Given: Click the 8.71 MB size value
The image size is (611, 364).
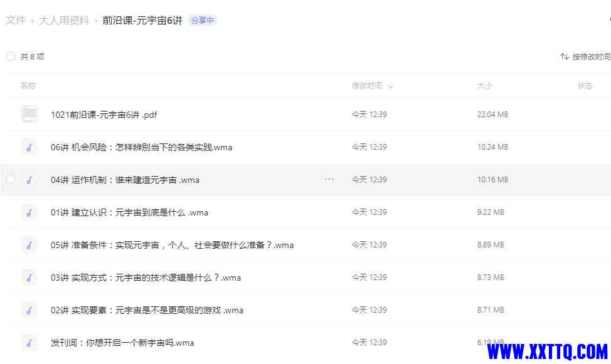Looking at the screenshot, I should [x=491, y=310].
